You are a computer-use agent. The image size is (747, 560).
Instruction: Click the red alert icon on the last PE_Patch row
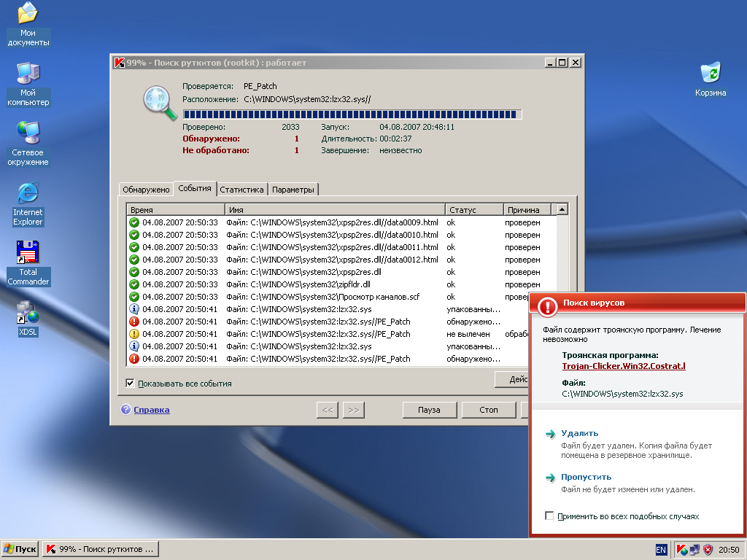coord(134,359)
